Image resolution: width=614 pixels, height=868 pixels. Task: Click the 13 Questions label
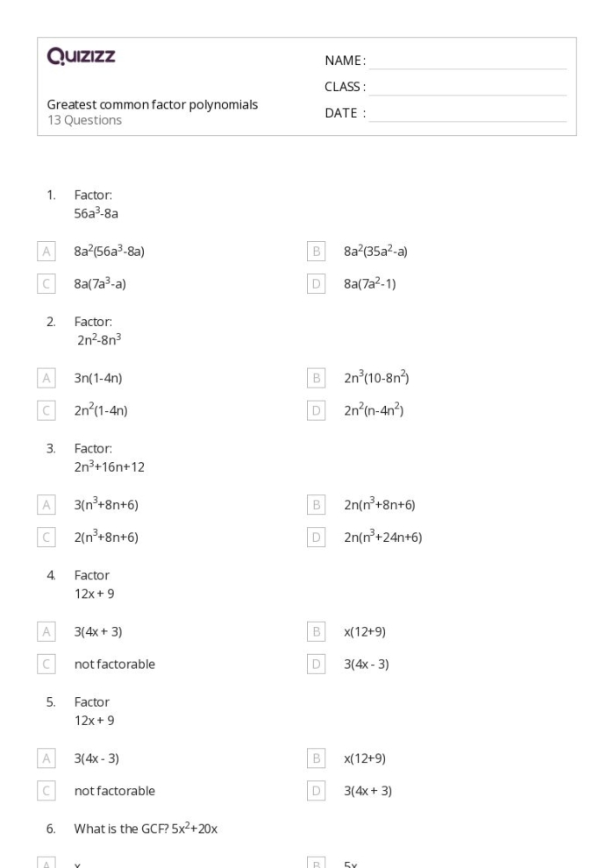pos(84,120)
